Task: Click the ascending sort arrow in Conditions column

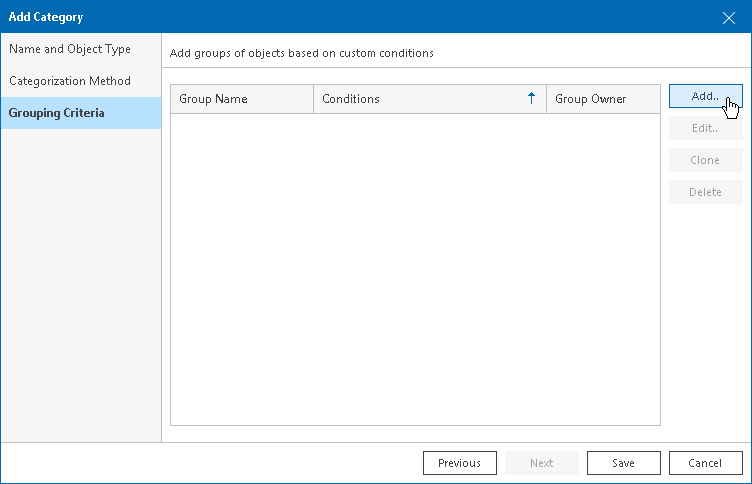Action: [x=531, y=99]
